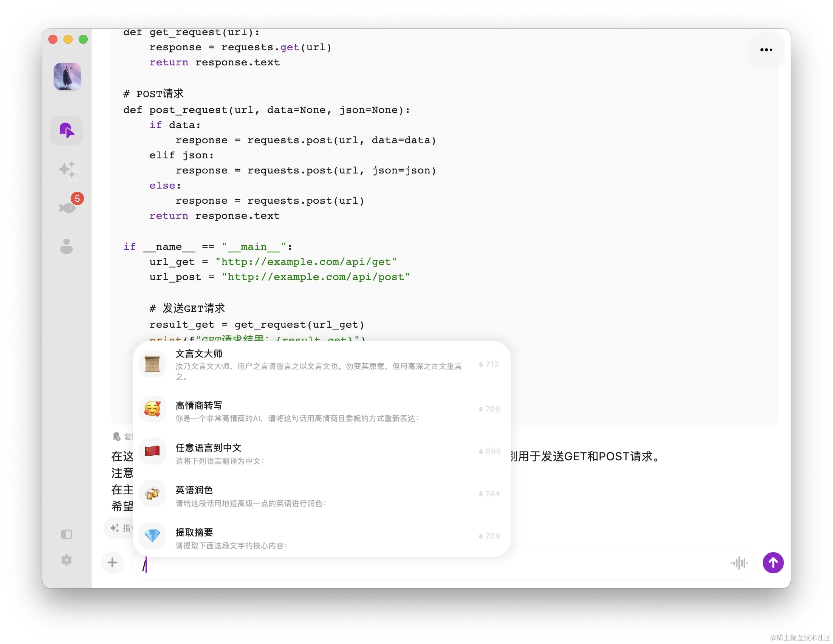Click the green macOS fullscreen button

[83, 39]
